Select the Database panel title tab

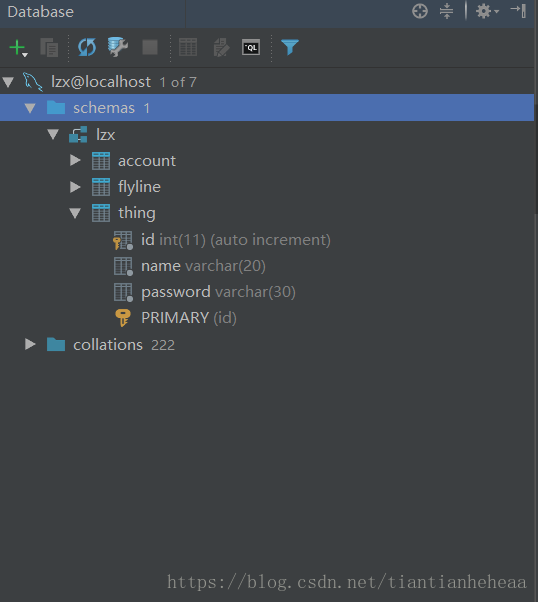pyautogui.click(x=41, y=12)
